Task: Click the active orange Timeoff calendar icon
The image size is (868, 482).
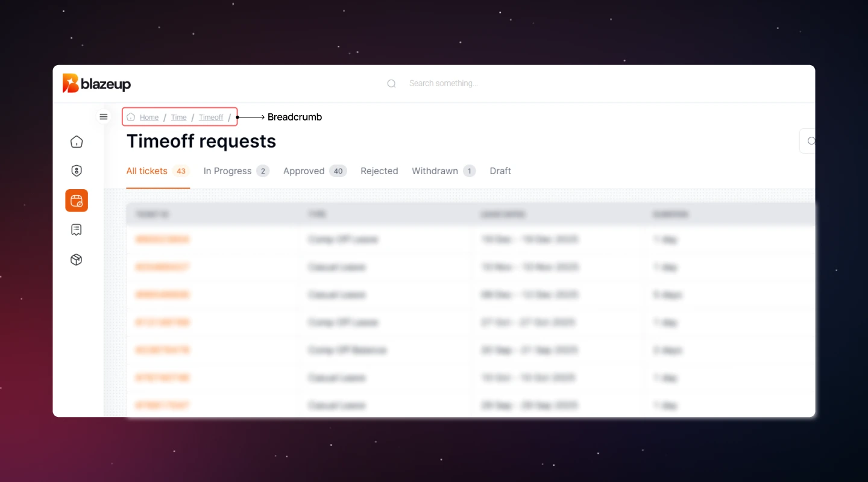Action: click(76, 200)
